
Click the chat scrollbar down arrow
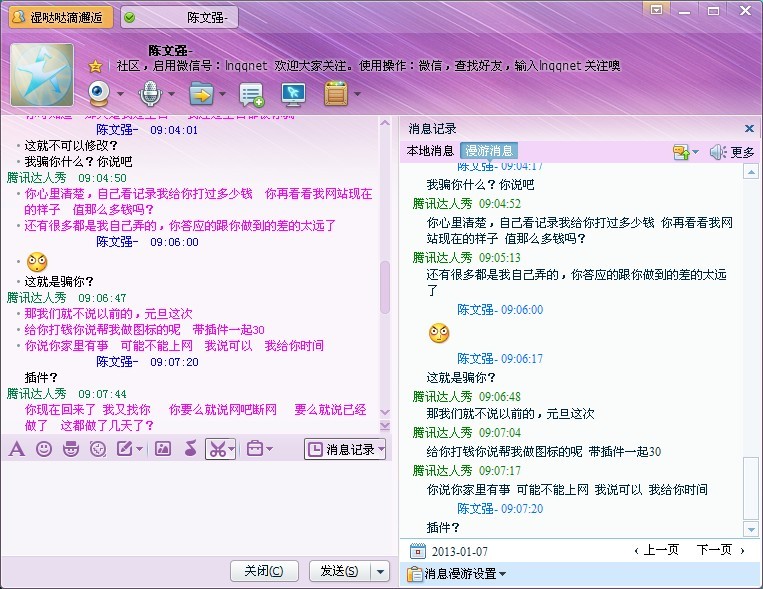[x=385, y=412]
